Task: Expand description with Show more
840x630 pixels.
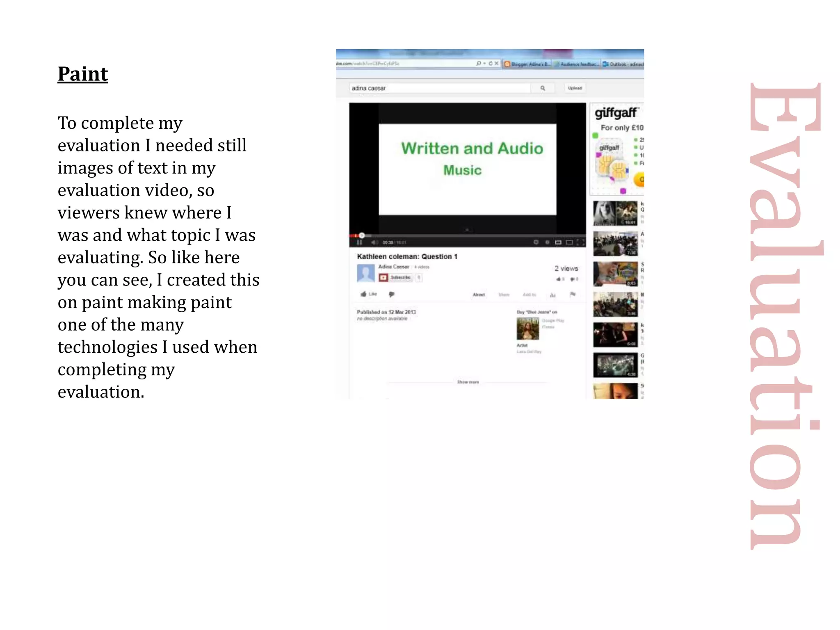Action: (x=468, y=382)
